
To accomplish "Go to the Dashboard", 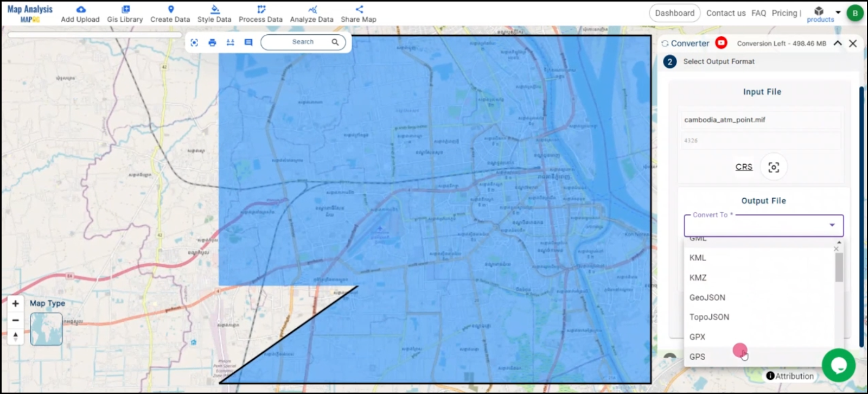I will 674,13.
